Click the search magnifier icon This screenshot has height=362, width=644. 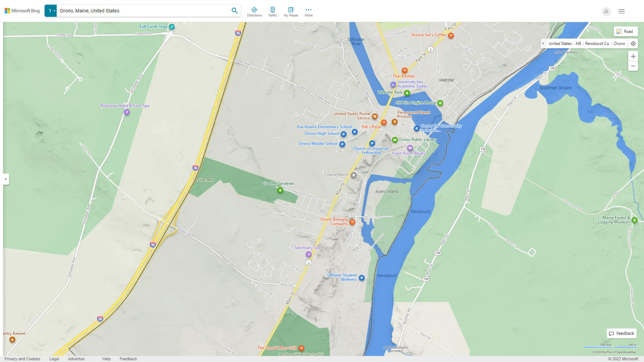point(234,10)
